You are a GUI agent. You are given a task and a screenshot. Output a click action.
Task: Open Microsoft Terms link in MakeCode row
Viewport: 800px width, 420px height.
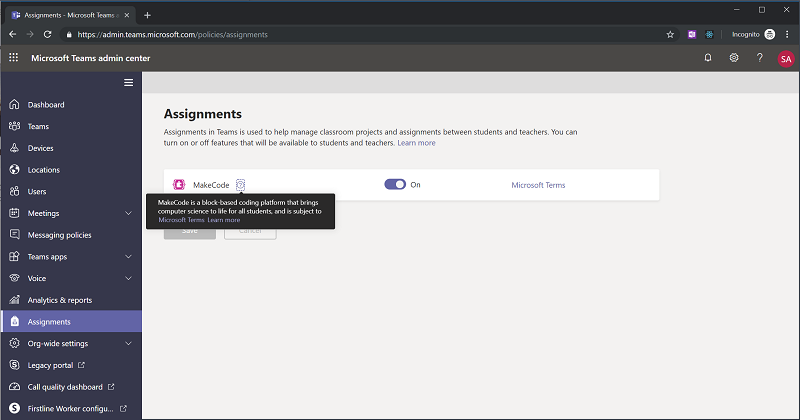pos(538,185)
